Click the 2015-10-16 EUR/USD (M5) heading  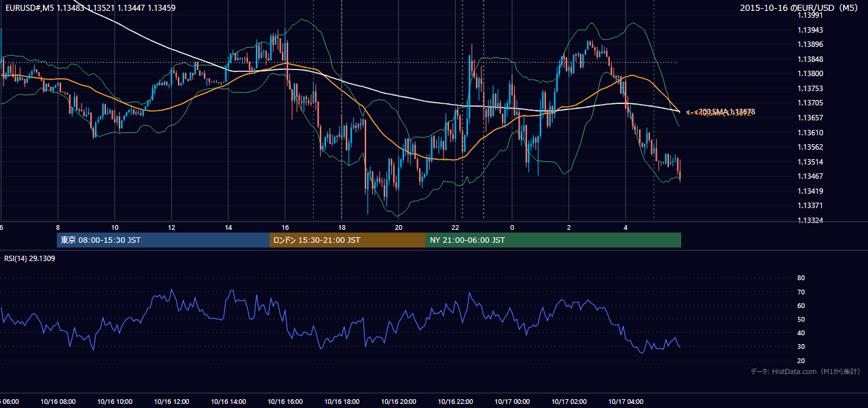click(799, 8)
